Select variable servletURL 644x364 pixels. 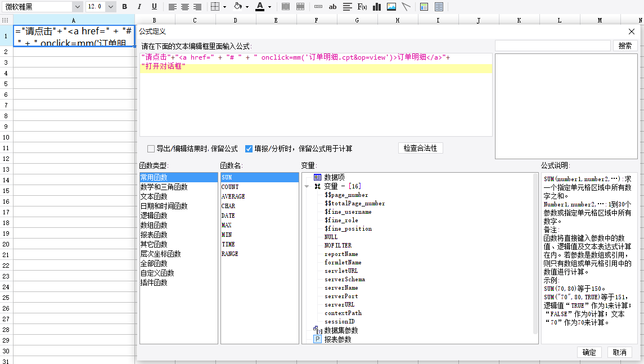341,271
